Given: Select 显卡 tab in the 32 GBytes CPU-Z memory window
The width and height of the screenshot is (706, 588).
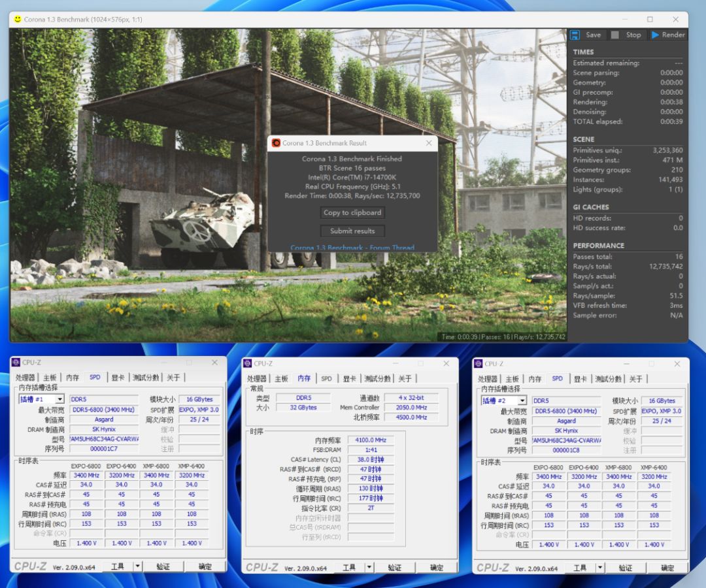Looking at the screenshot, I should [349, 379].
